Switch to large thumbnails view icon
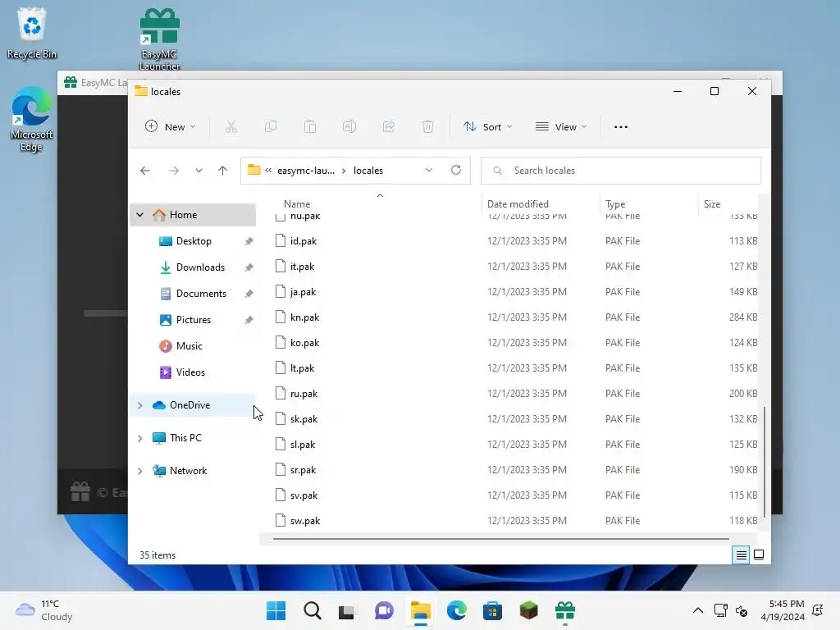The image size is (840, 630). click(x=759, y=555)
